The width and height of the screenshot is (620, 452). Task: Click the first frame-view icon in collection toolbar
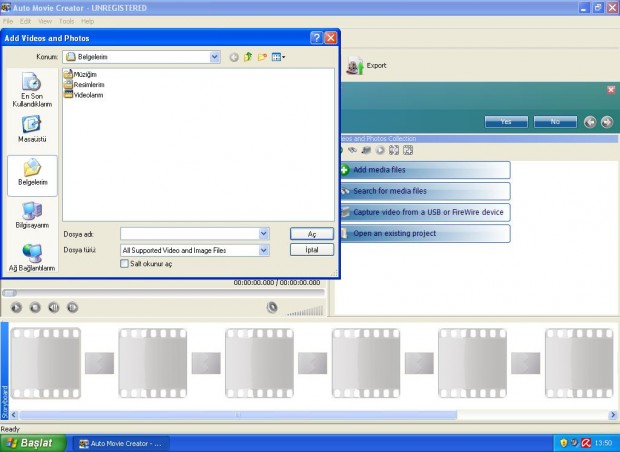click(394, 150)
